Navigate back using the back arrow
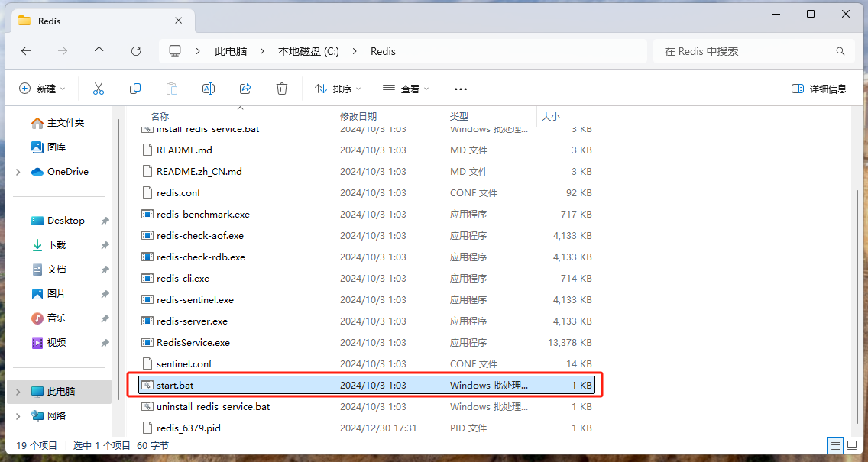 [x=26, y=51]
